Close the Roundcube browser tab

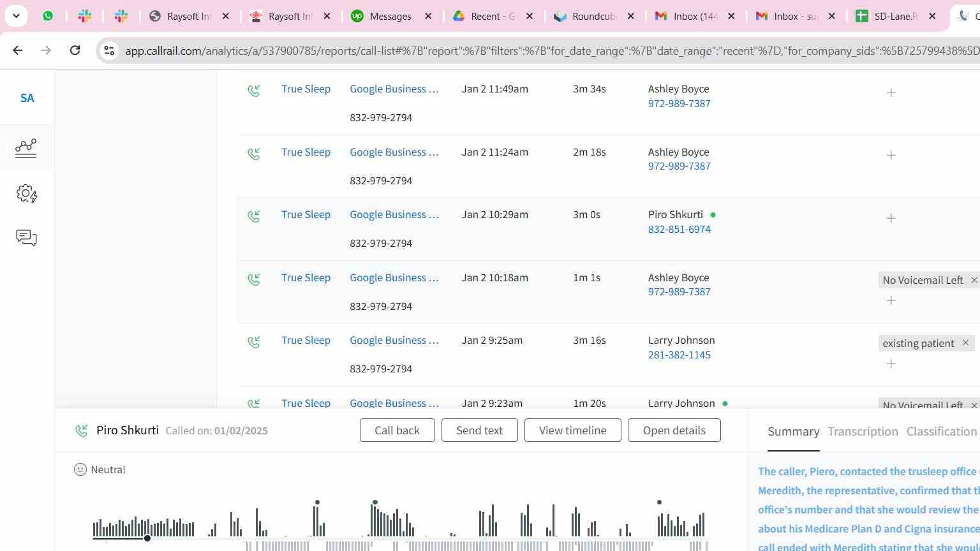coord(631,16)
